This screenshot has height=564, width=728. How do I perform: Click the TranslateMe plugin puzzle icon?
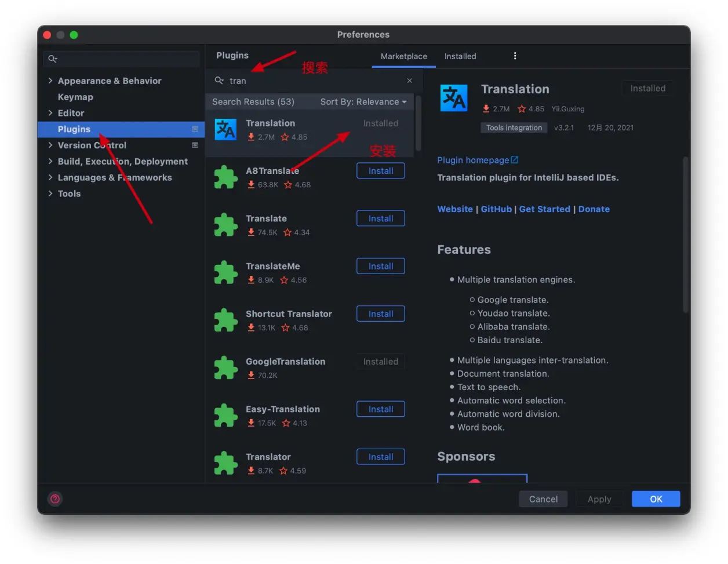tap(225, 272)
